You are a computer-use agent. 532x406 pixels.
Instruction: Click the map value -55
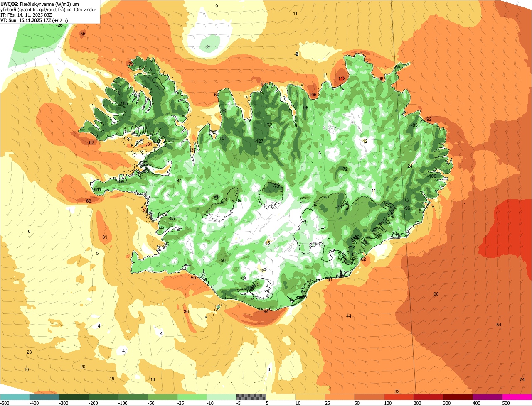coord(172,218)
